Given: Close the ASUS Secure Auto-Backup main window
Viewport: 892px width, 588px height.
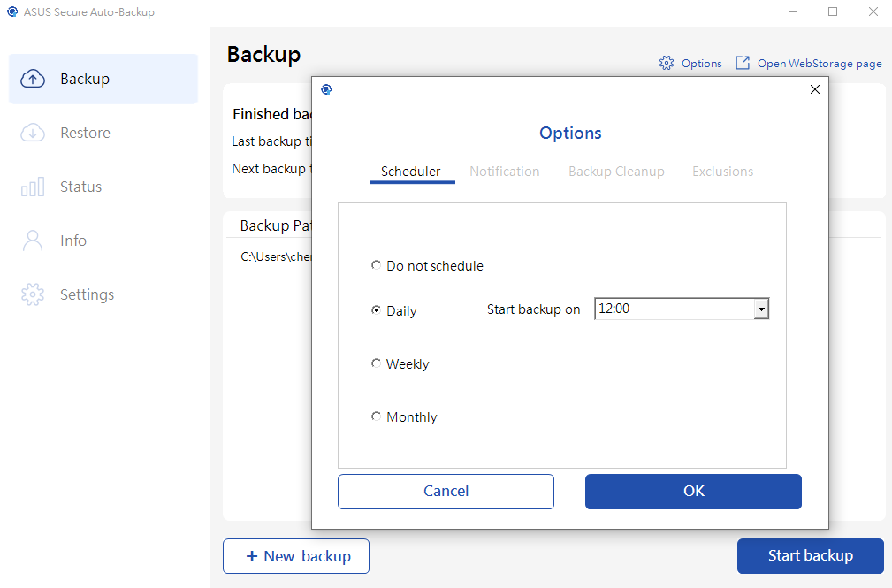Looking at the screenshot, I should (873, 11).
